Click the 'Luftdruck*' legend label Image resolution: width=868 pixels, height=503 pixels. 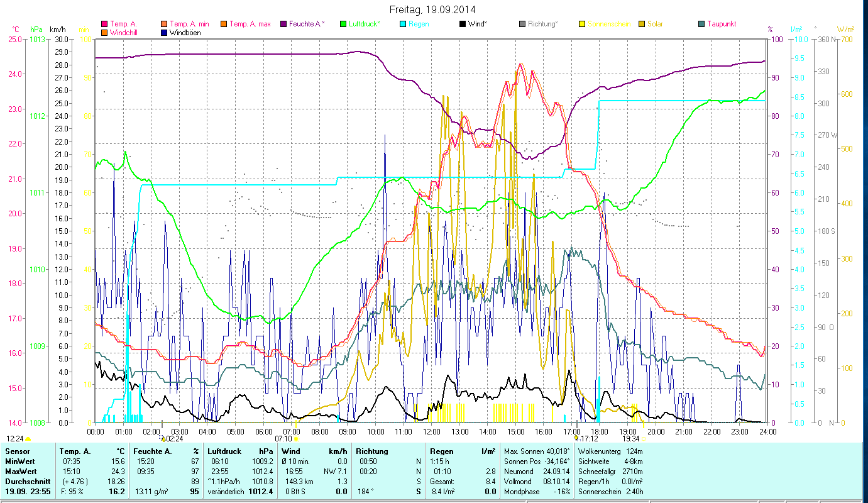pyautogui.click(x=365, y=25)
